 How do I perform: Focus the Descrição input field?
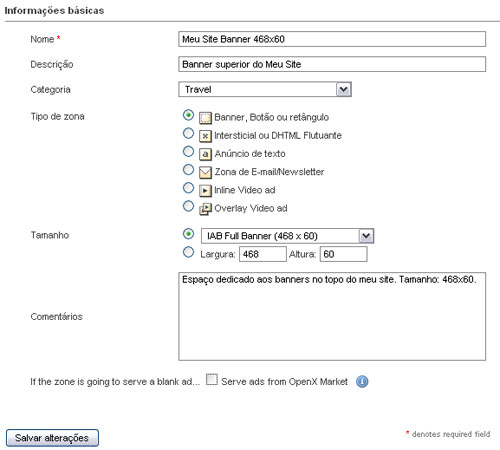(x=332, y=64)
